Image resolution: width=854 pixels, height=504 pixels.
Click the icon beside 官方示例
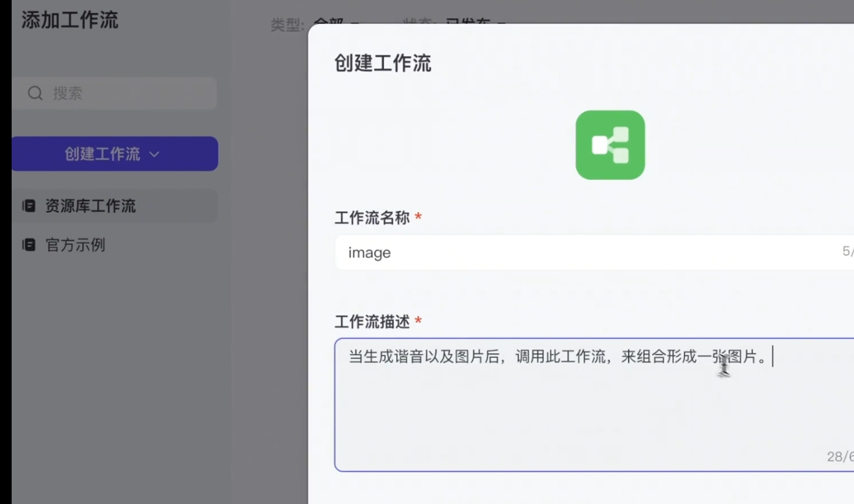pos(28,245)
